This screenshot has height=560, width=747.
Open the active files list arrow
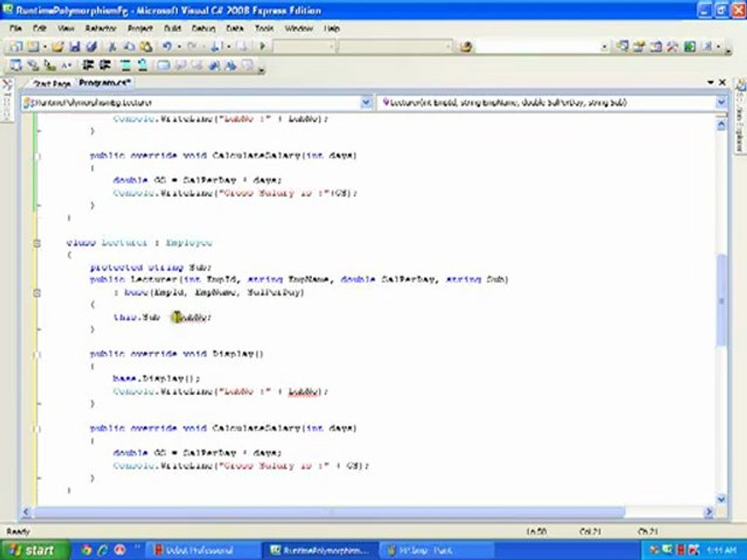[710, 82]
